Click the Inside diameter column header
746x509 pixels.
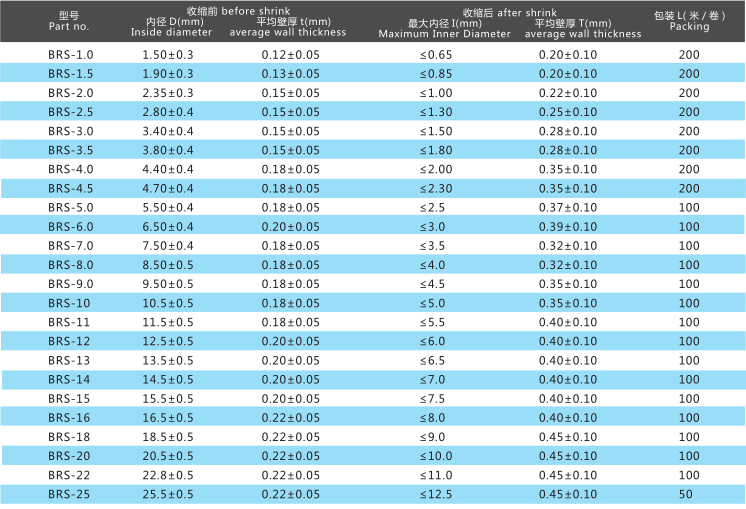[171, 27]
